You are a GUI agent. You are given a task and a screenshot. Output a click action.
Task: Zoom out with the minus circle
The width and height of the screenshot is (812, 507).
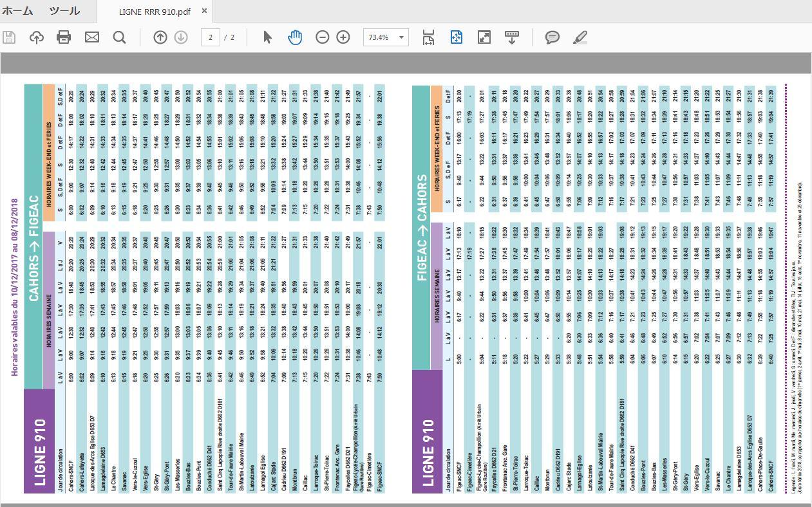[323, 37]
